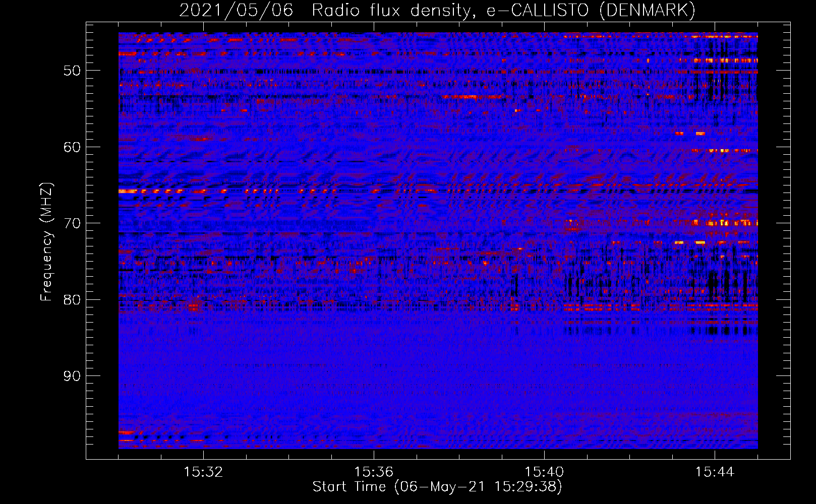Click the 60 frequency tick label
The height and width of the screenshot is (504, 816).
[72, 147]
